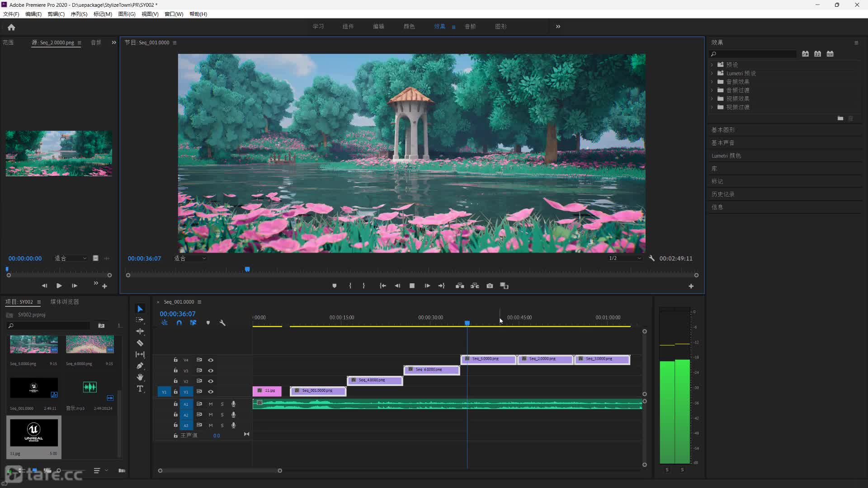Select the Razor tool
Screen dimensions: 868x488
click(140, 343)
